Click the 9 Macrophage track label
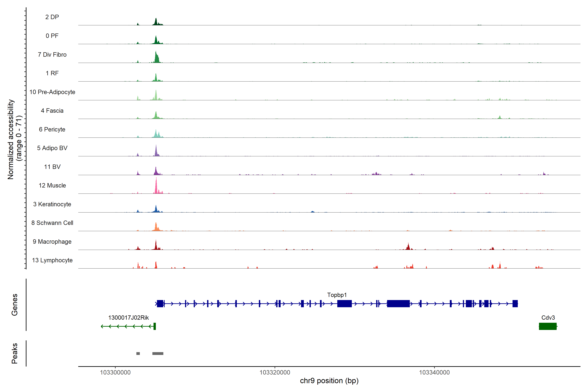This screenshot has width=588, height=392. pos(52,242)
